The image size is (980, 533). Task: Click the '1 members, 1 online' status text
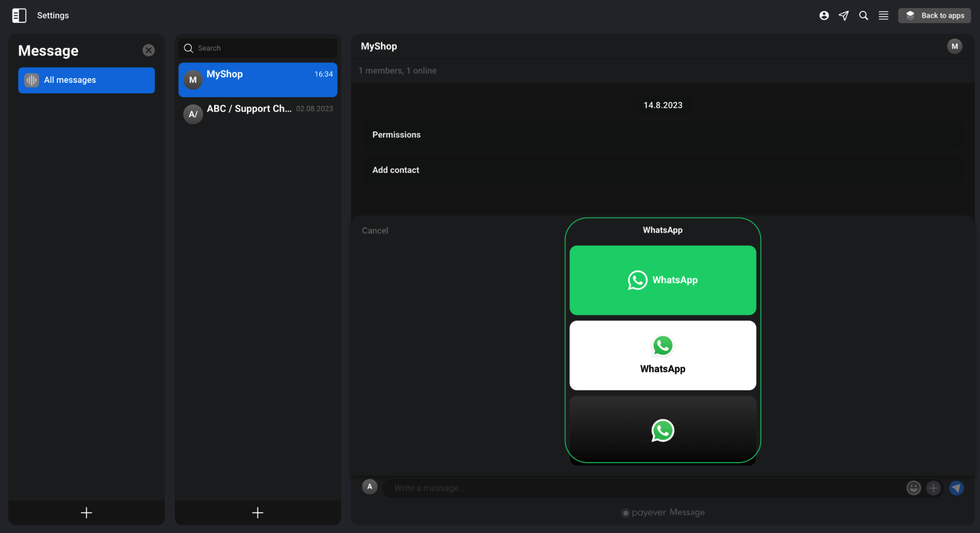[x=397, y=70]
